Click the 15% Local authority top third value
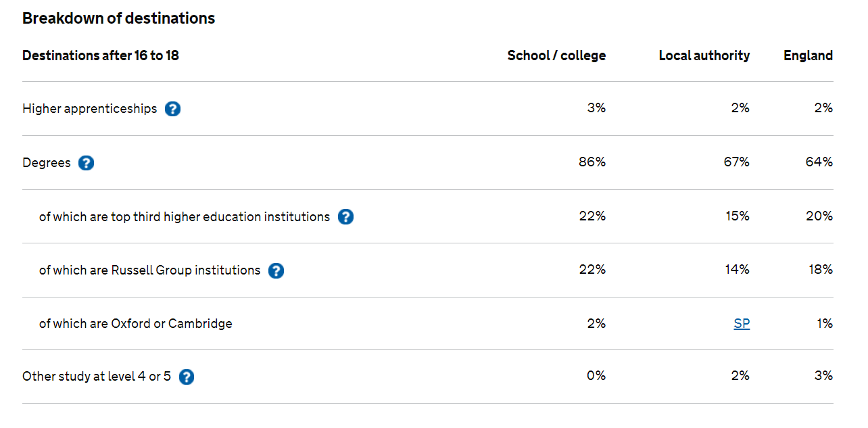This screenshot has height=428, width=868. tap(737, 216)
